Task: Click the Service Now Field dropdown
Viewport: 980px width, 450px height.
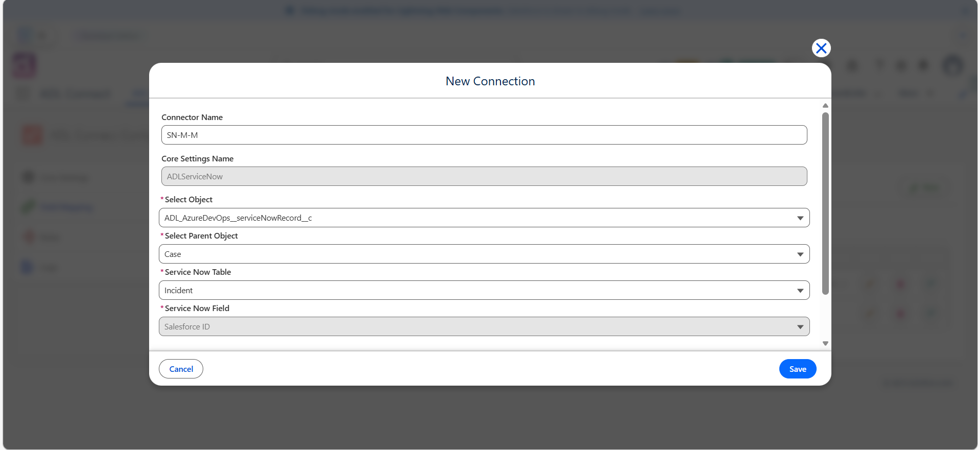Action: pyautogui.click(x=484, y=326)
